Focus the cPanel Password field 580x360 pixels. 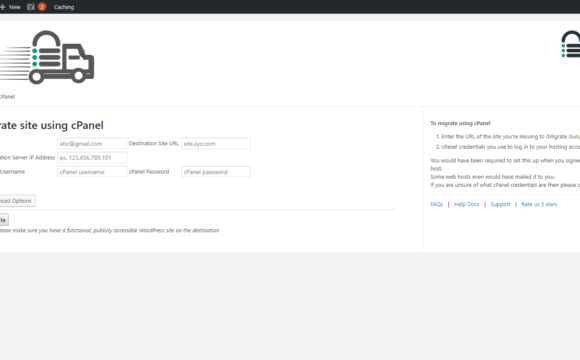tap(216, 172)
